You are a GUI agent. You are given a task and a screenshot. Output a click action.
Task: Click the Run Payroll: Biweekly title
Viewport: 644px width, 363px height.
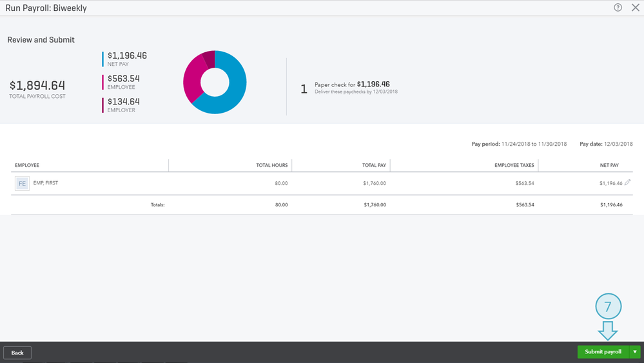46,8
